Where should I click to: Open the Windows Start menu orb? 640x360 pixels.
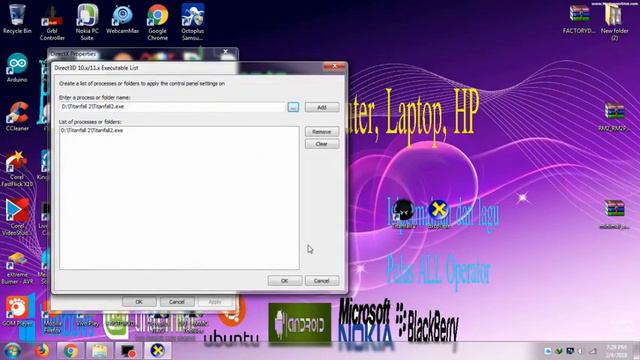(12, 351)
